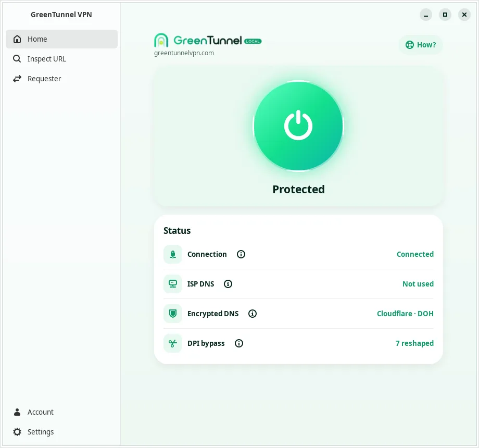This screenshot has height=448, width=479.
Task: Click the GreenTunnel tunnel logo icon
Action: pyautogui.click(x=161, y=40)
